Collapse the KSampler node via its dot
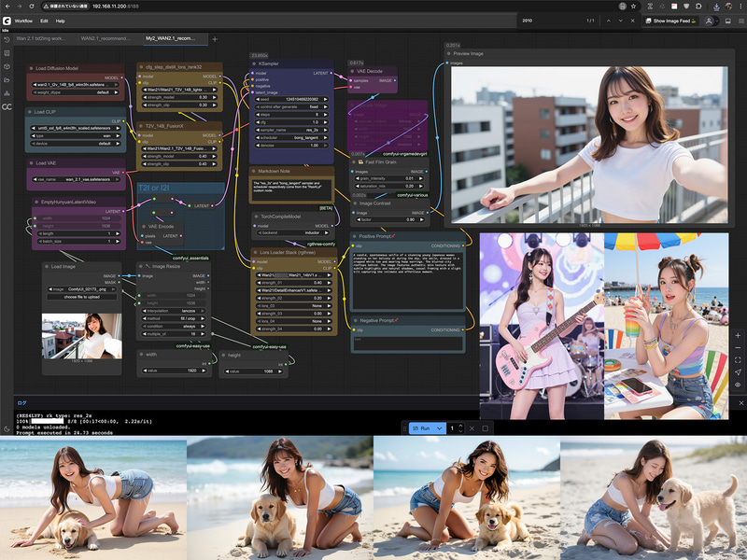747x560 pixels. [254, 63]
